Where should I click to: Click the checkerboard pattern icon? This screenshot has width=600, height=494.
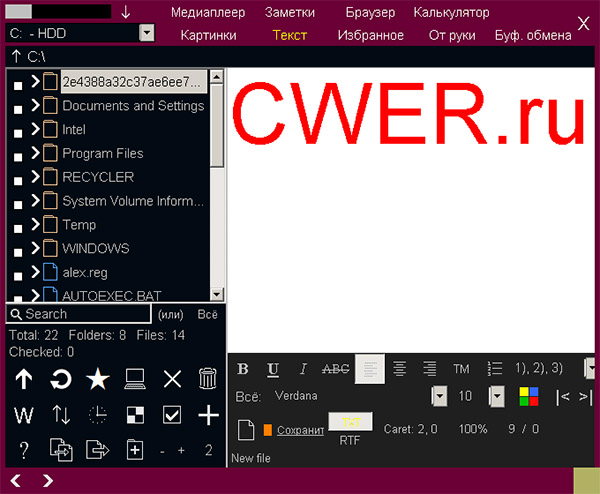(x=135, y=415)
